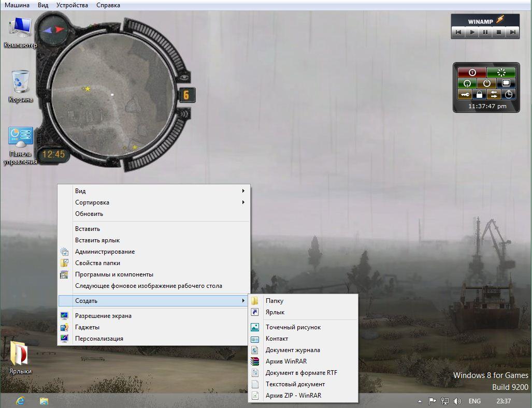
Task: Open Администрирование from the context menu
Action: tap(154, 252)
